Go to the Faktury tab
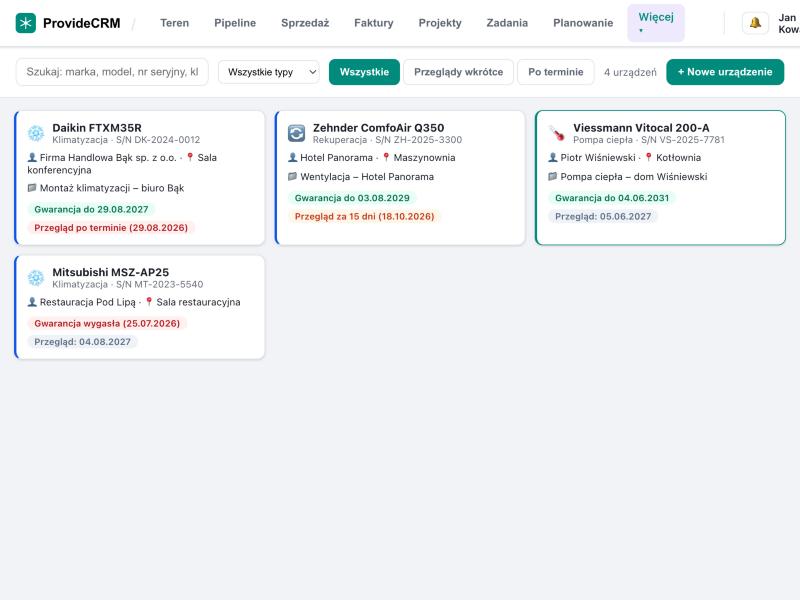This screenshot has width=800, height=600. click(373, 23)
